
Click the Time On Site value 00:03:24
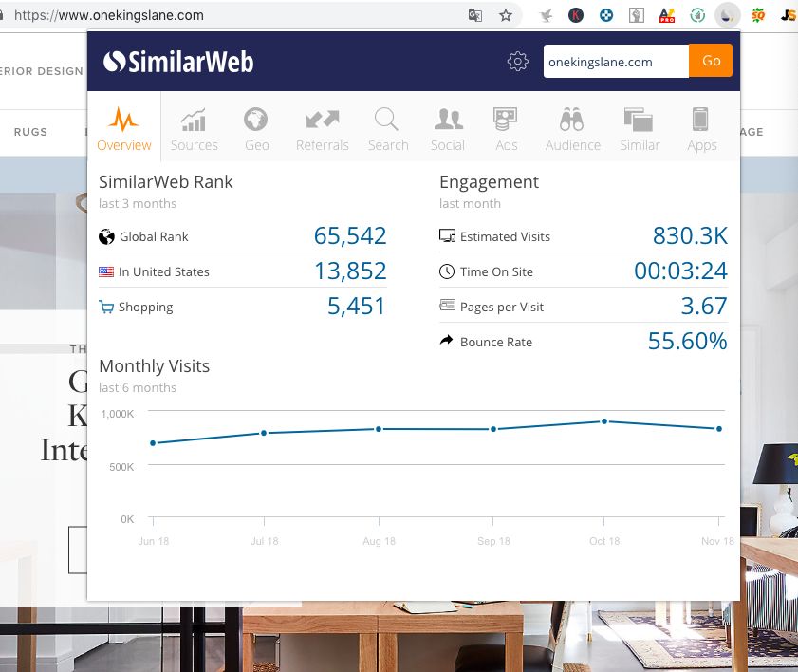tap(680, 271)
